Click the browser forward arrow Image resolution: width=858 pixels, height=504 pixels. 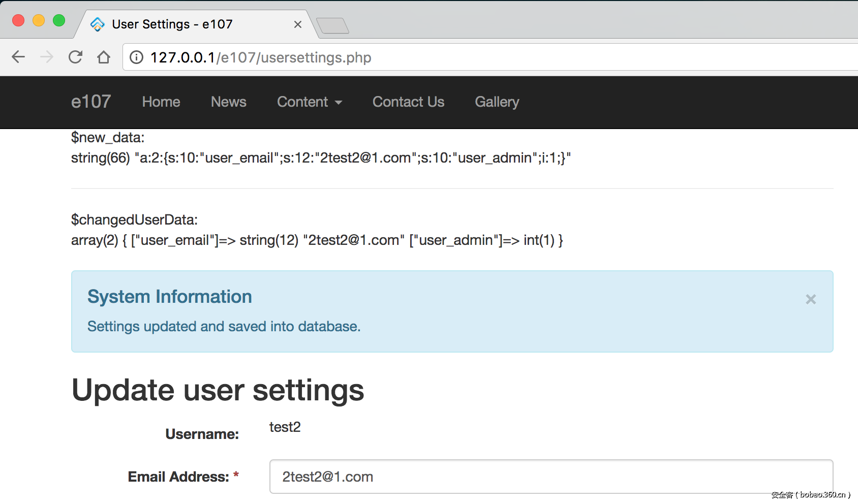point(47,57)
